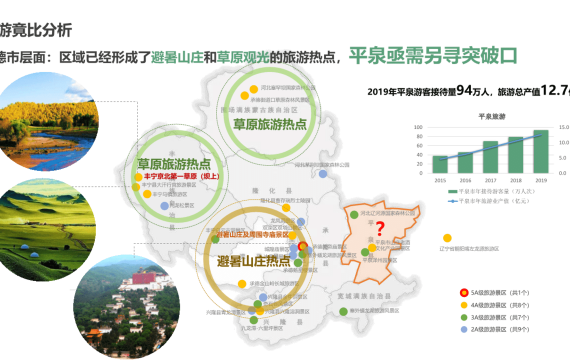Screen dimensions: 570x360
Task: Click the 5A级旅游景区 legend marker
Action: 464,293
